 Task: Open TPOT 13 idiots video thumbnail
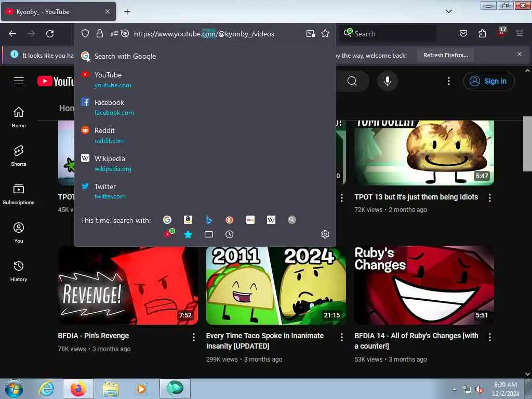[x=424, y=153]
